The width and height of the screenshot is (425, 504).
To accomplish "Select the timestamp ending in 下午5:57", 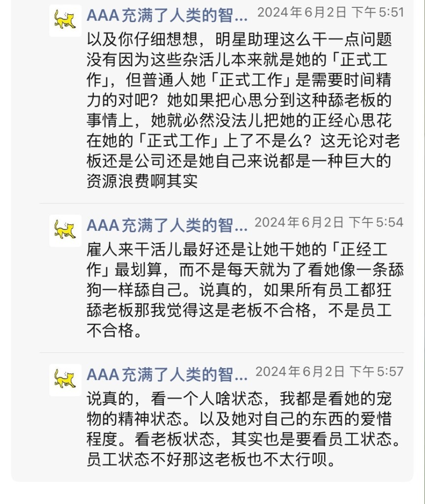I will pyautogui.click(x=329, y=372).
